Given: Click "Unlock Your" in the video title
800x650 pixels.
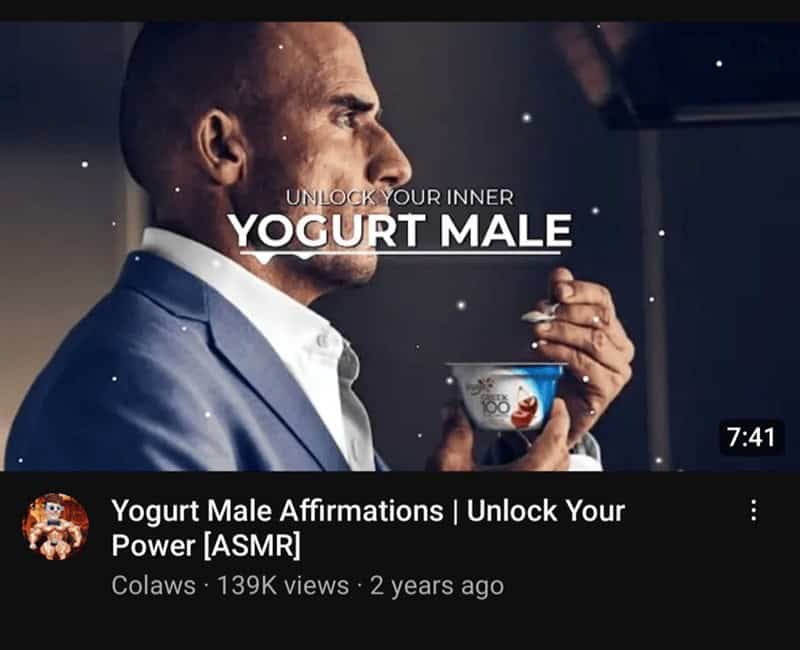Looking at the screenshot, I should 546,510.
